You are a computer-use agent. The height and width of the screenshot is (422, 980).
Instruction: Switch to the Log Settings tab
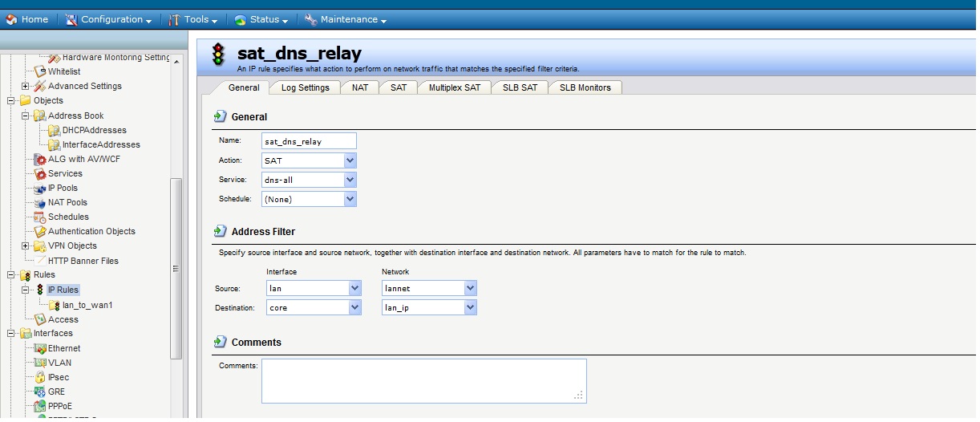point(305,87)
